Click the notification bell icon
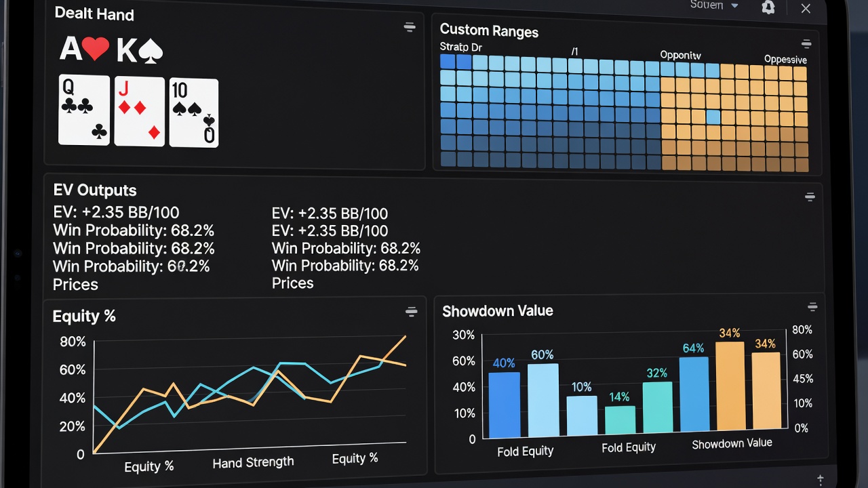Screen dimensions: 868x488 [x=768, y=7]
